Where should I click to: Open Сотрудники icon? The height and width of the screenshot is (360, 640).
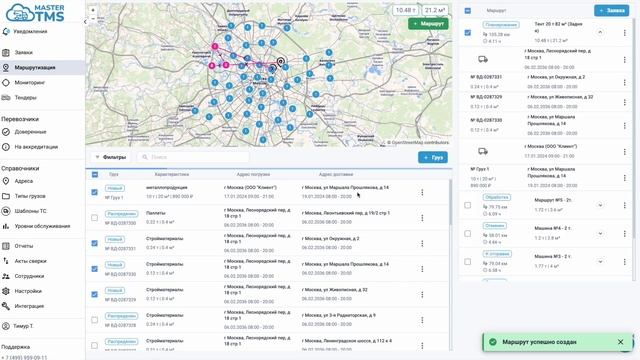(x=6, y=276)
